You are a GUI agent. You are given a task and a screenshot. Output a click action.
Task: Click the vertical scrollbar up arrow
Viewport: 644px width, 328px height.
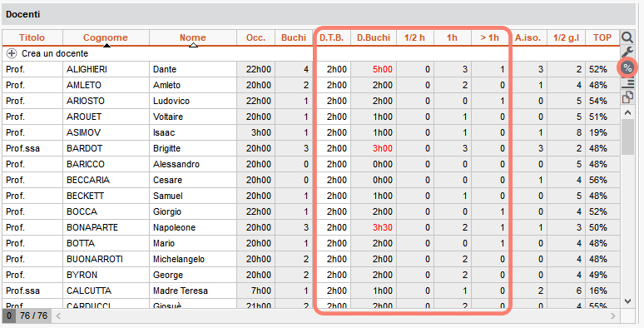[627, 112]
